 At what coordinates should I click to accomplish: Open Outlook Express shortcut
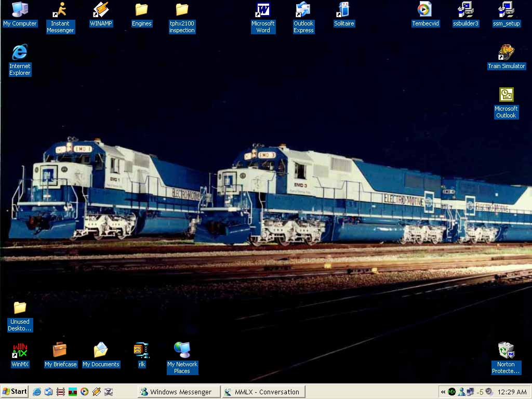click(x=303, y=18)
